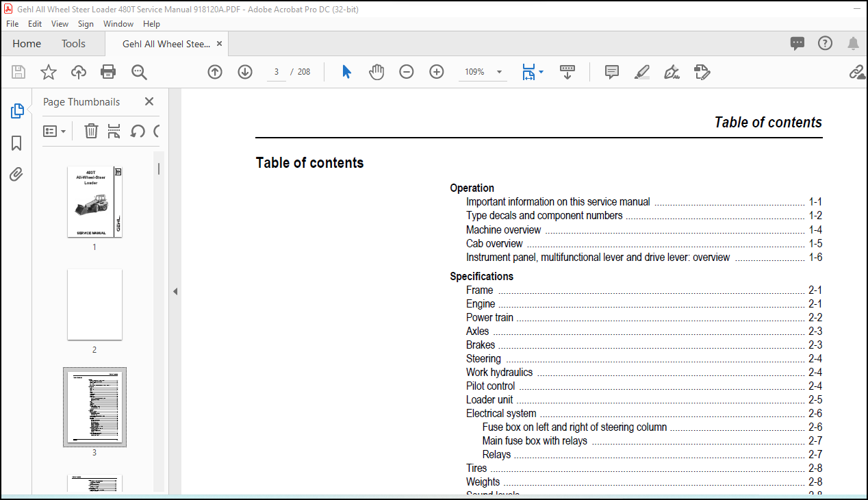The image size is (868, 500).
Task: Click the read mode keyboard icon
Action: (567, 72)
